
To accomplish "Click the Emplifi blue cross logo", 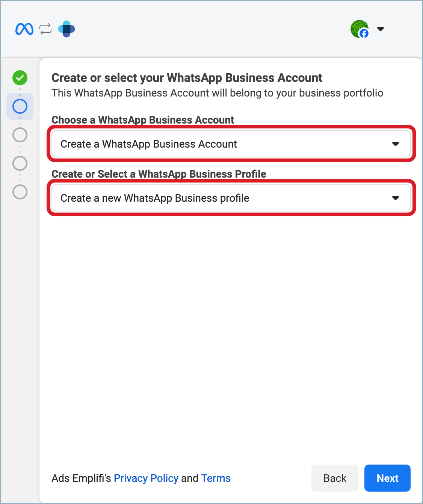I will click(x=66, y=29).
